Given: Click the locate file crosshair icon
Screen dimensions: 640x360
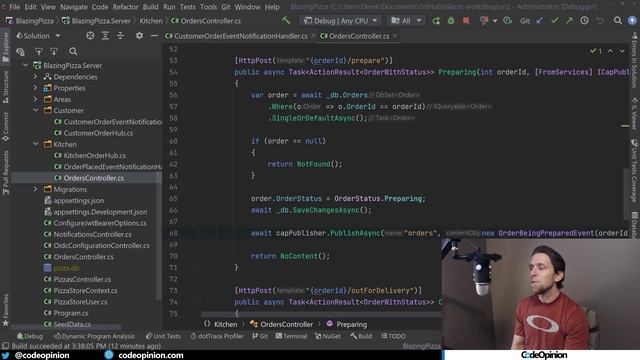Looking at the screenshot, I should (90, 36).
